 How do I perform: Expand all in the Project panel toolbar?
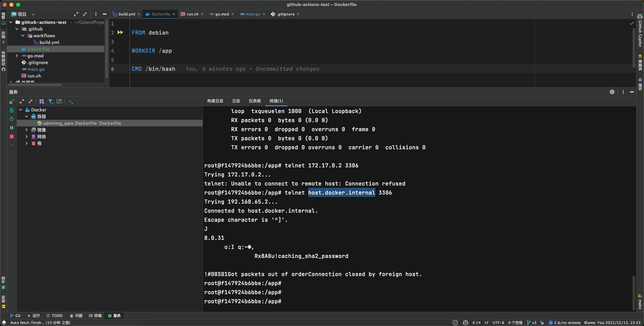76,14
